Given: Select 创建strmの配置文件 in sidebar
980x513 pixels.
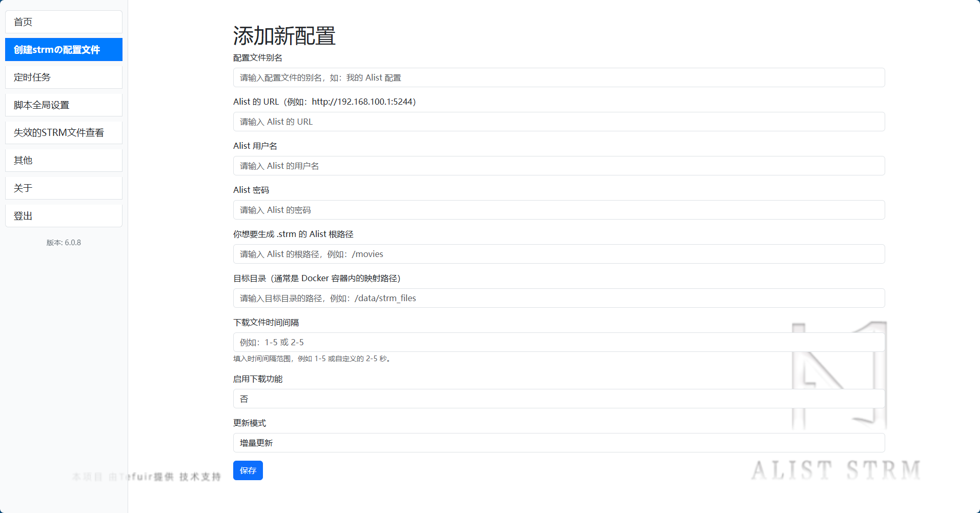Looking at the screenshot, I should click(x=64, y=50).
